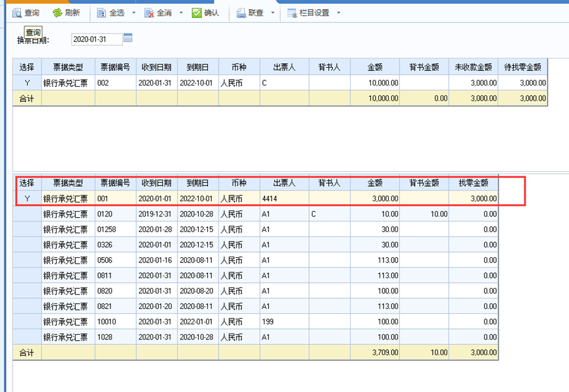Toggle selection Y for bill 002

tap(27, 83)
